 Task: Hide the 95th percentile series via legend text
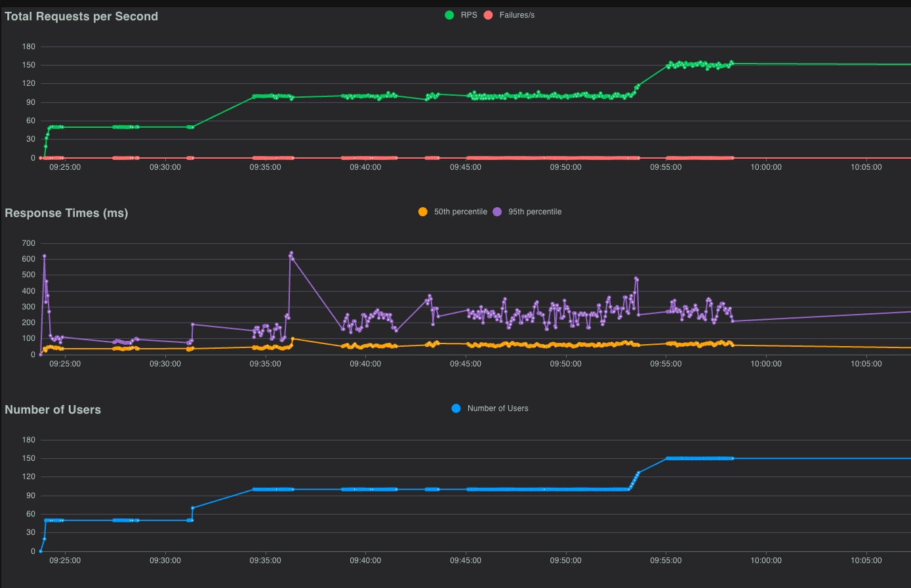(x=535, y=212)
